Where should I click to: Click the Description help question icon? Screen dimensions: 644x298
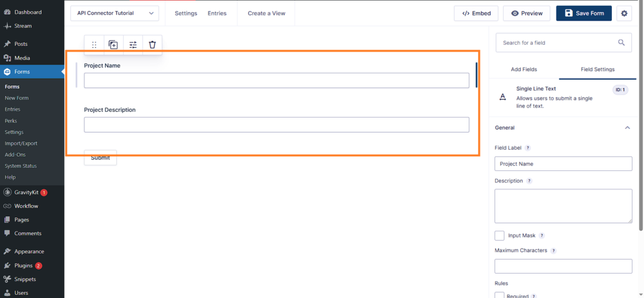click(x=530, y=181)
